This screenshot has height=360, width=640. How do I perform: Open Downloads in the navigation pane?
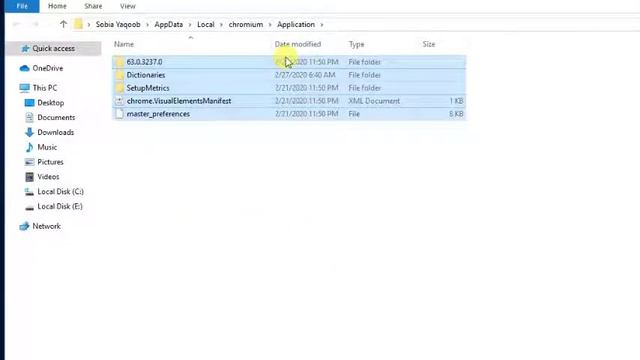(x=56, y=132)
